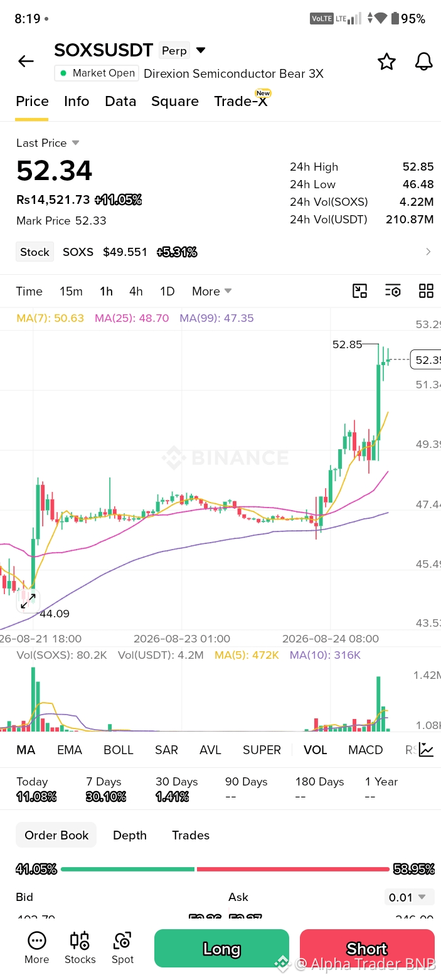Viewport: 441px width, 980px height.
Task: Tap the 7 Days performance value
Action: click(x=106, y=797)
